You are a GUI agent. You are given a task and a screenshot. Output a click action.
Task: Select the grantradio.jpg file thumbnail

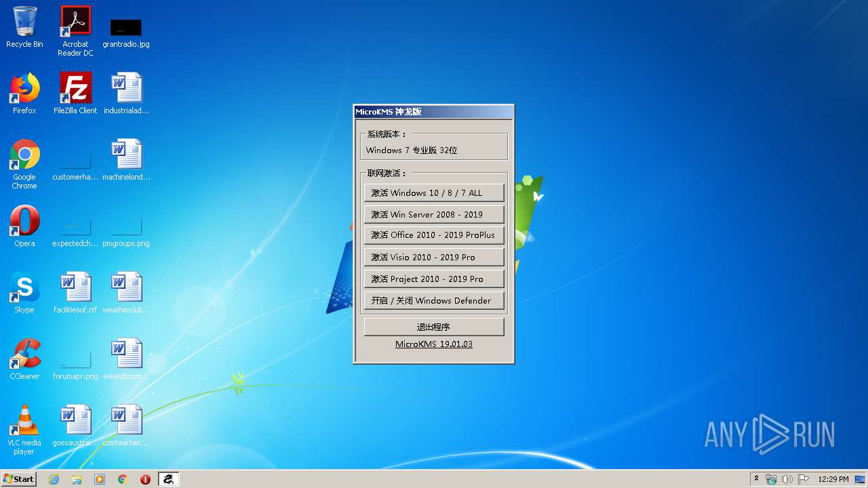coord(126,33)
